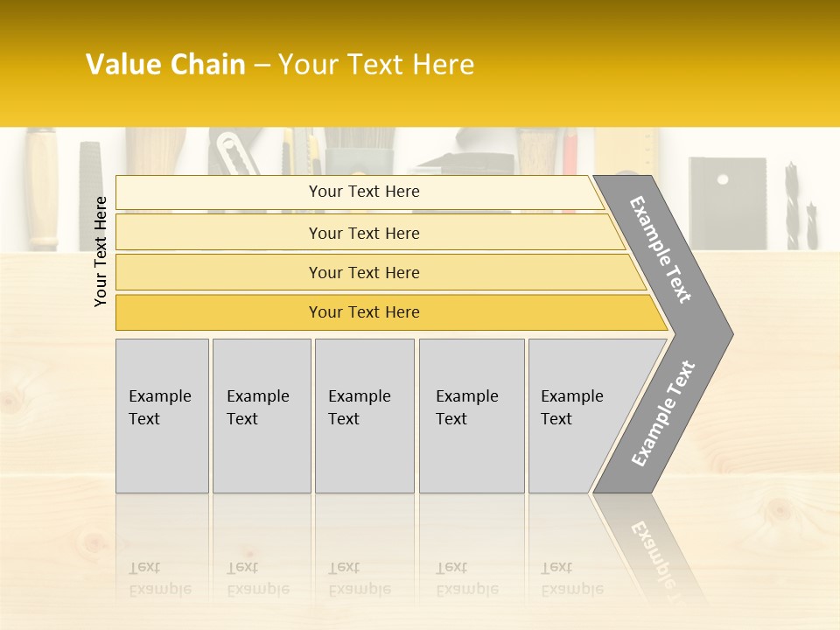Screen dimensions: 840x630
Task: Click the 'Your Text Here' subtitle in header
Action: [x=376, y=64]
